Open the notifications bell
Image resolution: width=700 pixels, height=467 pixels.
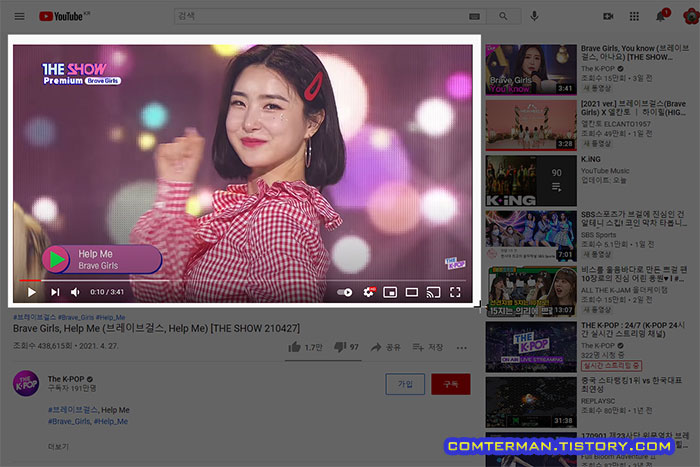pos(661,17)
